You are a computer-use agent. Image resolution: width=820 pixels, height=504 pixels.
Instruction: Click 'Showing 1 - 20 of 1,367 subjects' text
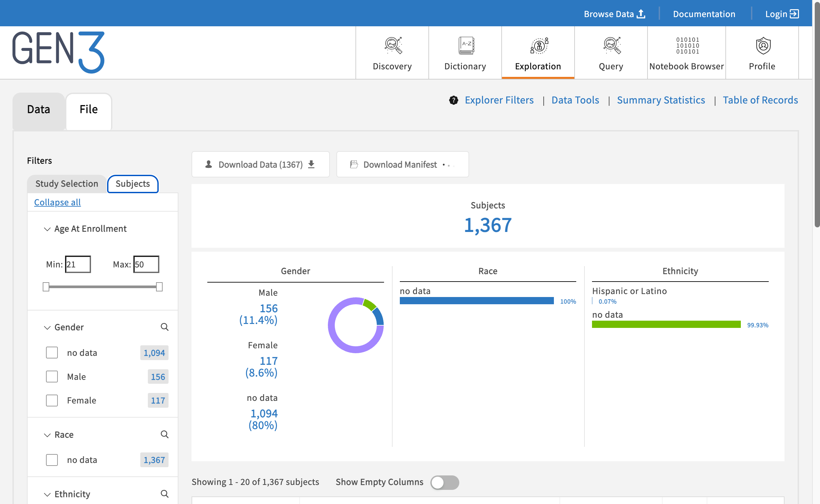tap(255, 482)
